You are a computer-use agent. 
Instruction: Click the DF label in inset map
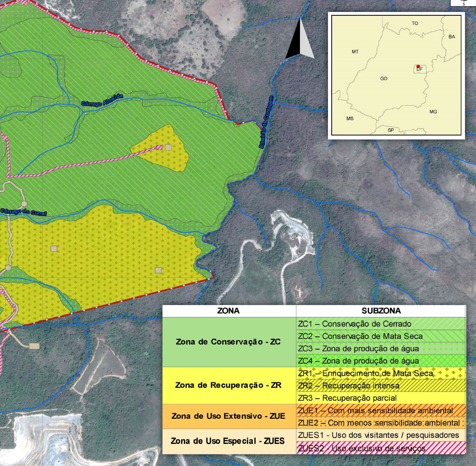tap(419, 69)
